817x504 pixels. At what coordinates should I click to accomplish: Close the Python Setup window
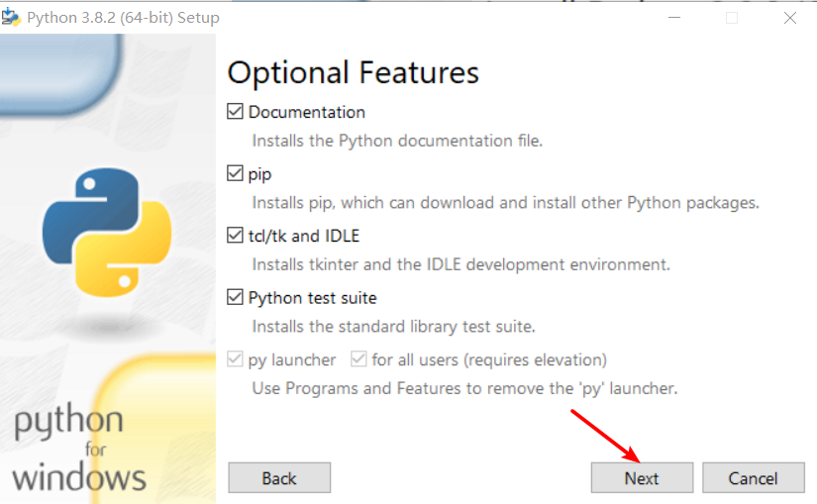click(790, 18)
